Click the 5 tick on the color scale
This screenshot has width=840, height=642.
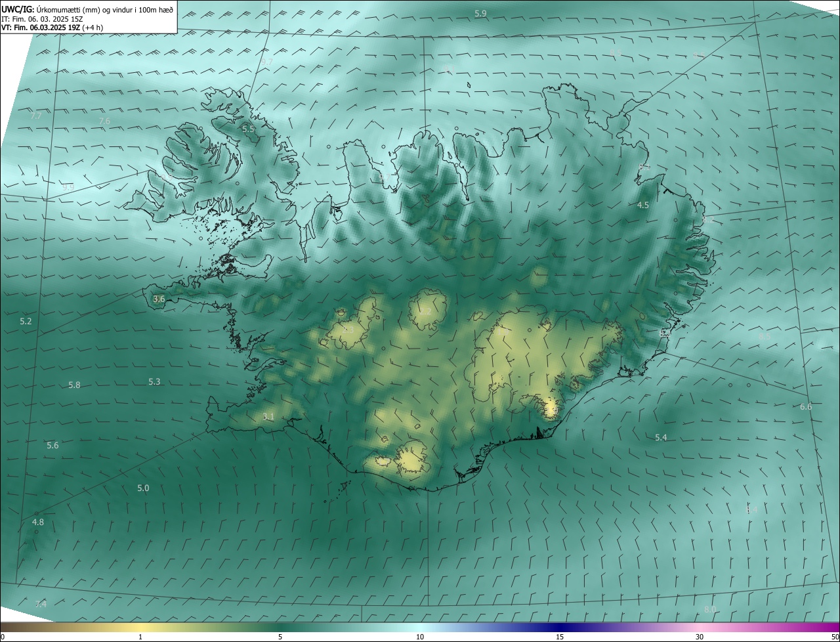tap(280, 637)
